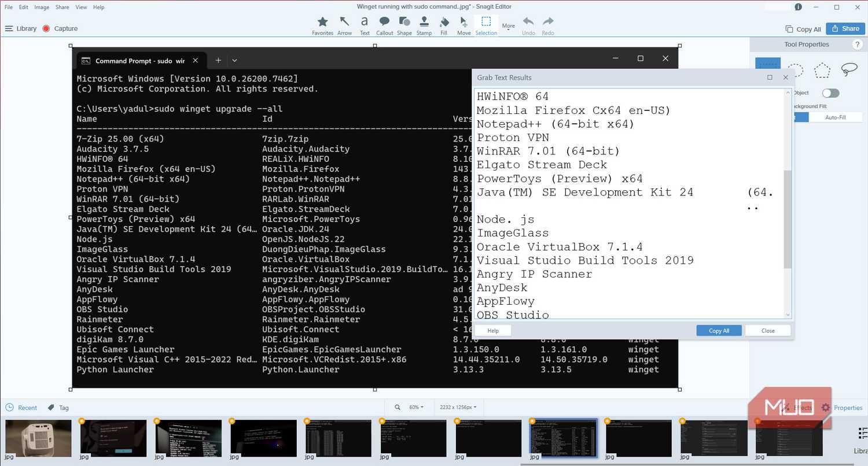Image resolution: width=868 pixels, height=466 pixels.
Task: Select the Text tool
Action: tap(365, 25)
